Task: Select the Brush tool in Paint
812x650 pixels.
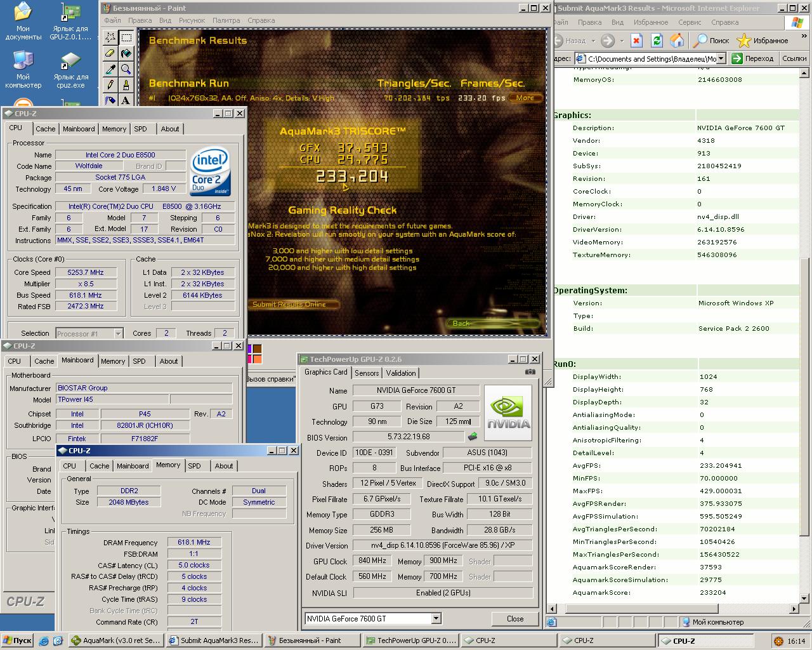Action: (126, 84)
